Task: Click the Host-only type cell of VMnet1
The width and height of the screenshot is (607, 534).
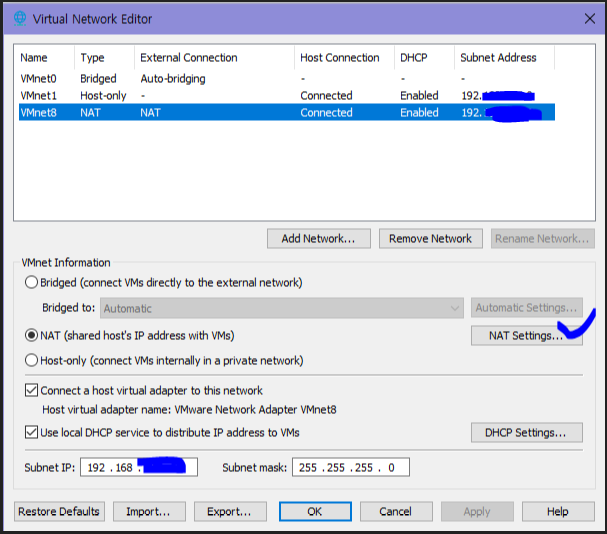Action: point(103,96)
